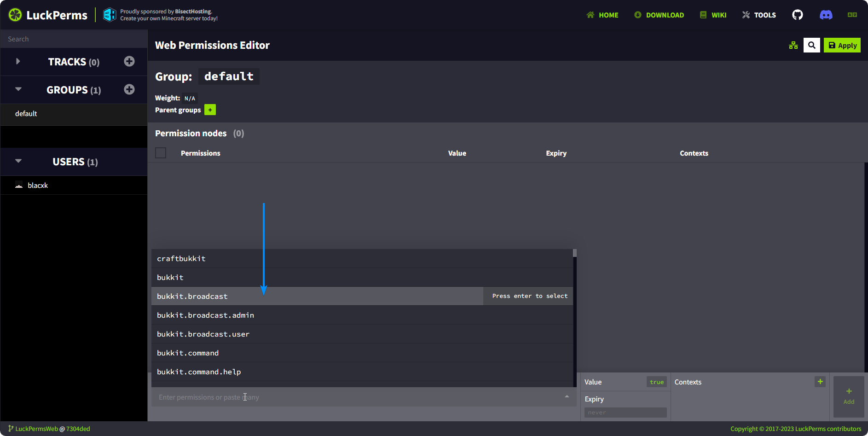Click the default group name title
Viewport: 868px width, 436px height.
pyautogui.click(x=229, y=76)
